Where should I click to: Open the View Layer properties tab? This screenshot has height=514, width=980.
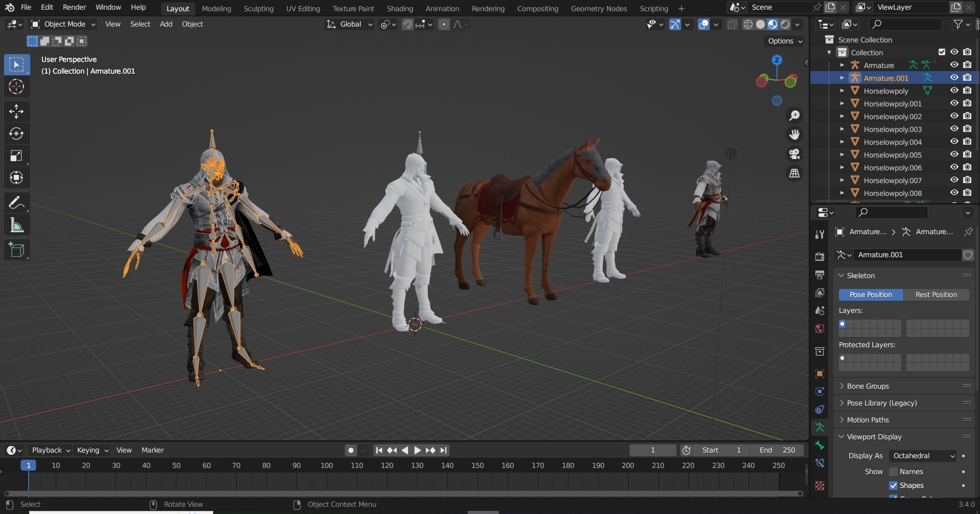click(x=820, y=293)
